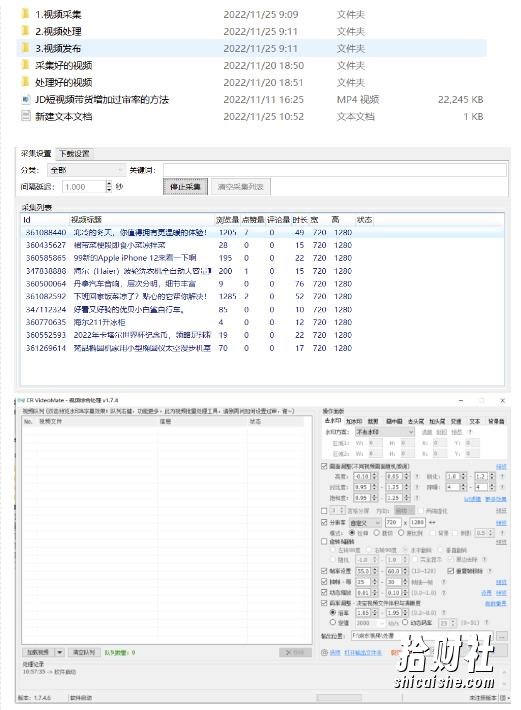521x710 pixels.
Task: Click the 清空队列 button
Action: (x=84, y=652)
